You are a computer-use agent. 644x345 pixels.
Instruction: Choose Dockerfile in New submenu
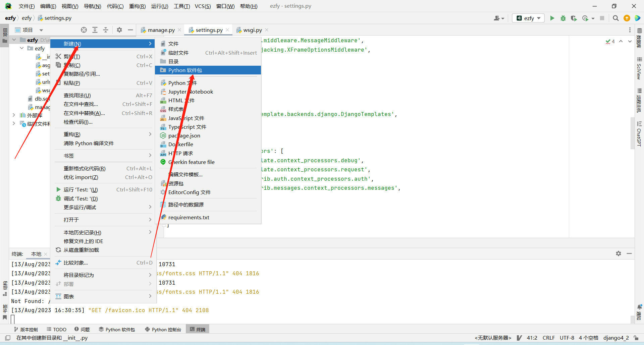click(208, 144)
